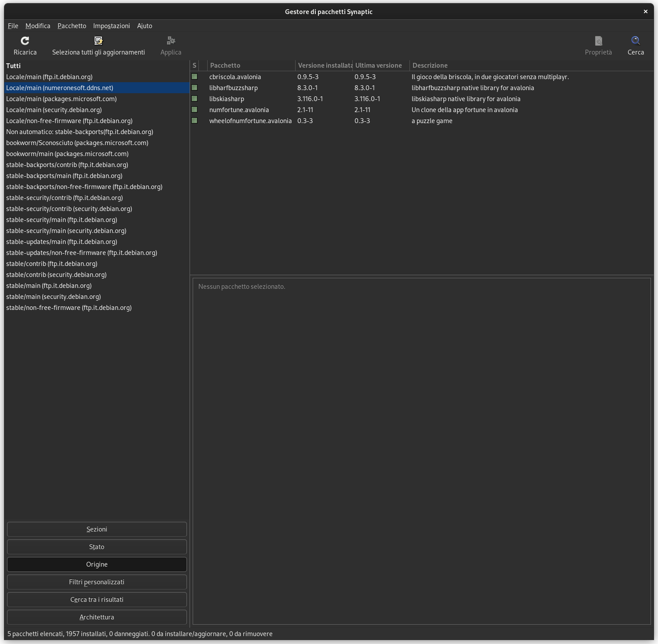Click latest version 8.3.0-1 of libharfbuzzsharp
This screenshot has width=658, height=644.
tap(365, 88)
